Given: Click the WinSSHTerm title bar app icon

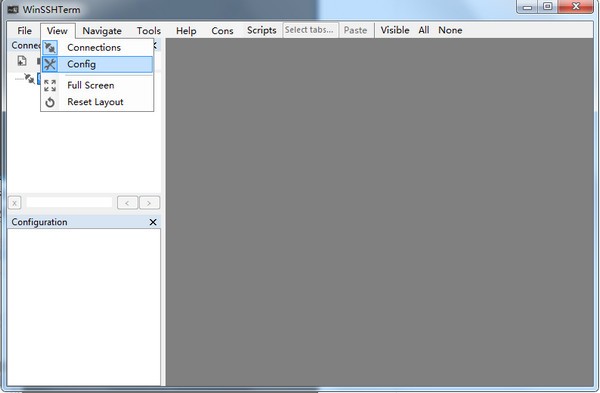Looking at the screenshot, I should pyautogui.click(x=13, y=10).
